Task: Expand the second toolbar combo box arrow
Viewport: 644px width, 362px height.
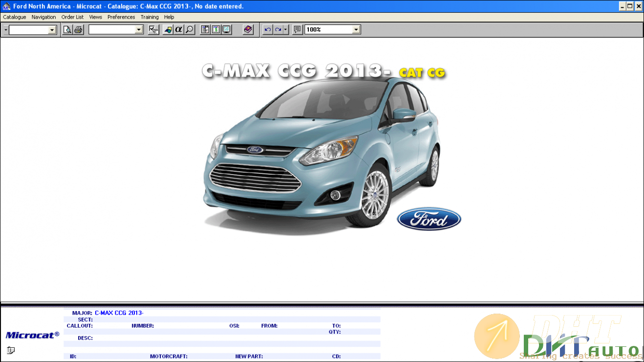Action: click(x=139, y=30)
